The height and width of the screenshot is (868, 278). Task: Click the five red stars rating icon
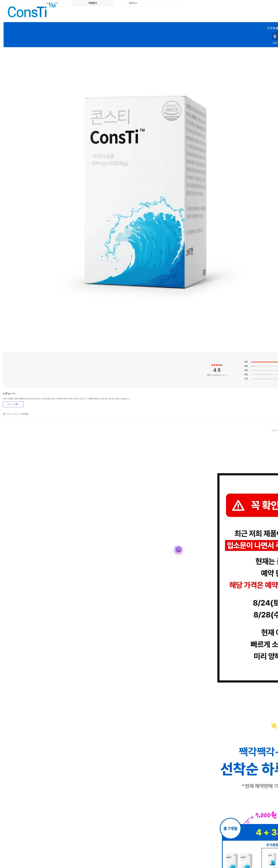pyautogui.click(x=217, y=365)
